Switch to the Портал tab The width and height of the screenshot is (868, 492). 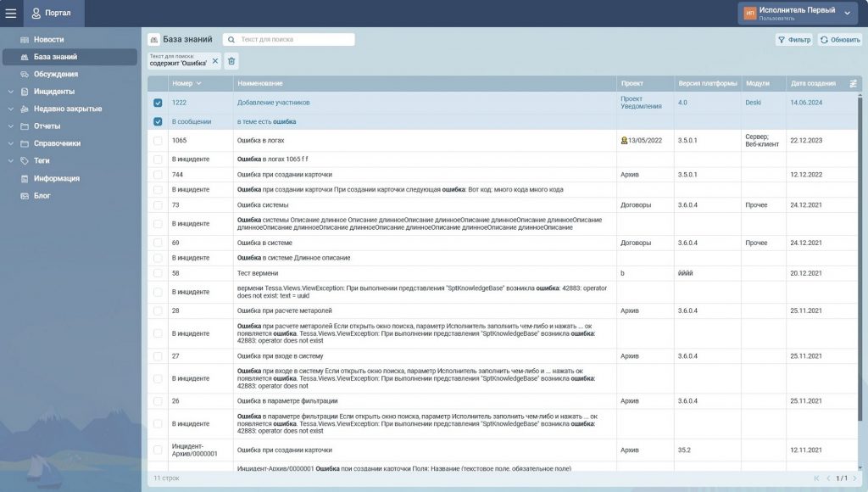[x=53, y=13]
